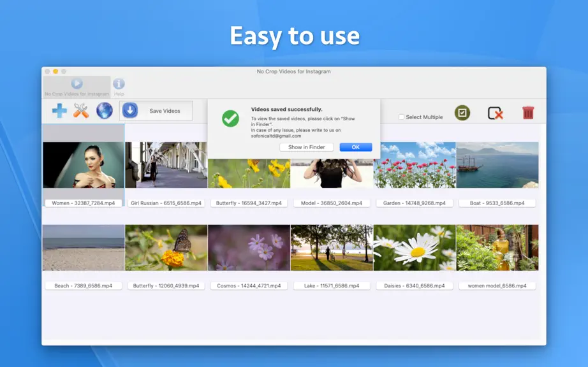Click the green checkmark success icon
Viewport: 588px width, 367px height.
pos(230,119)
